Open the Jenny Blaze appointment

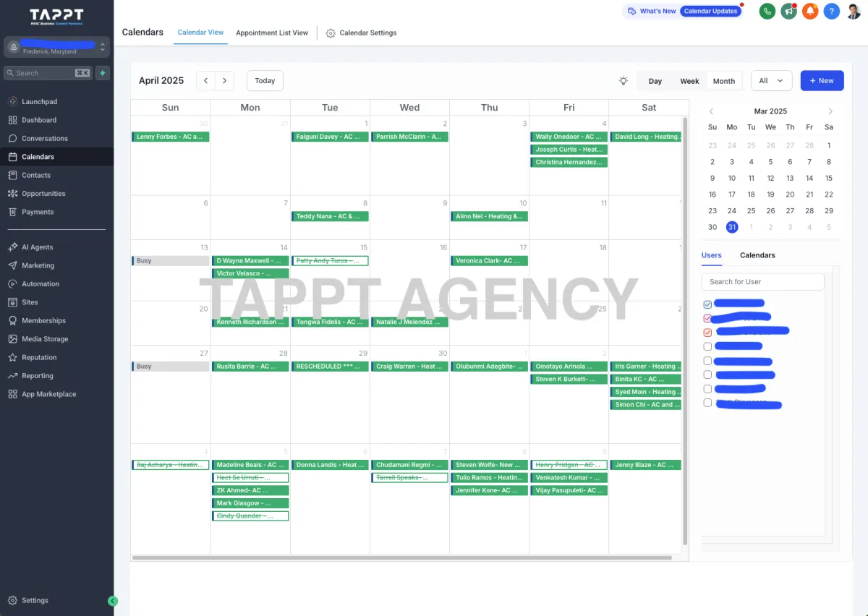click(646, 465)
